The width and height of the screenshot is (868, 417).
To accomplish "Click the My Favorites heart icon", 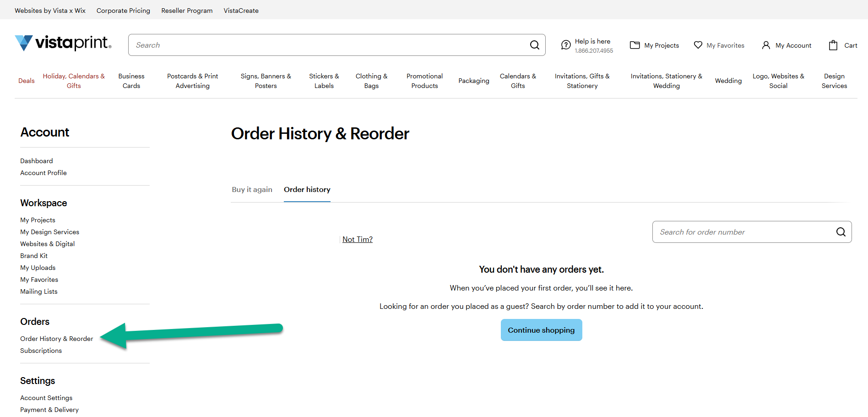I will pyautogui.click(x=698, y=45).
